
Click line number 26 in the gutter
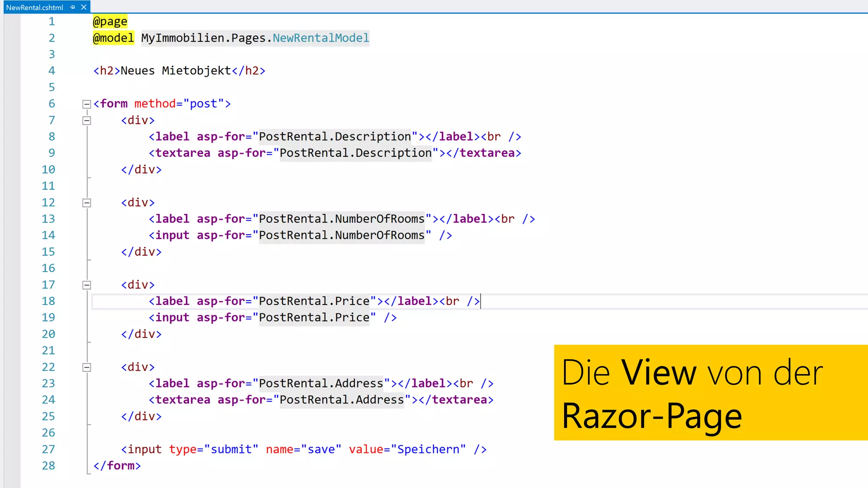tap(48, 433)
